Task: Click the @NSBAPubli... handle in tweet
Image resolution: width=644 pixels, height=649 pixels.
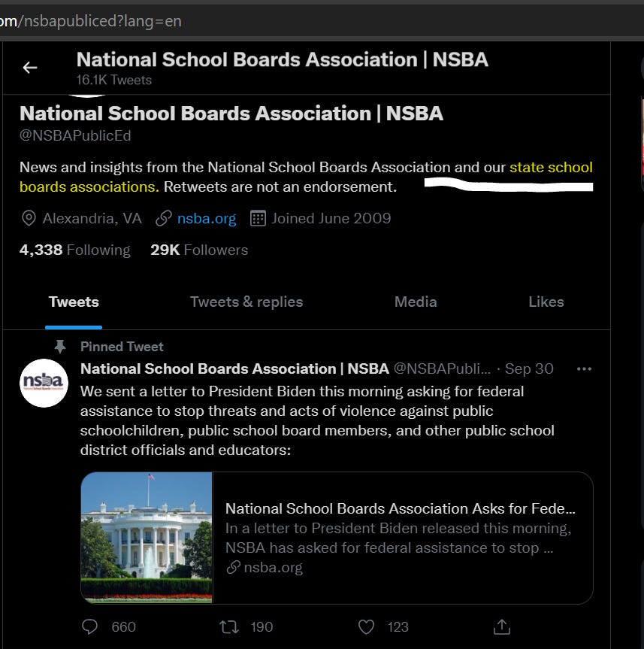Action: (442, 368)
